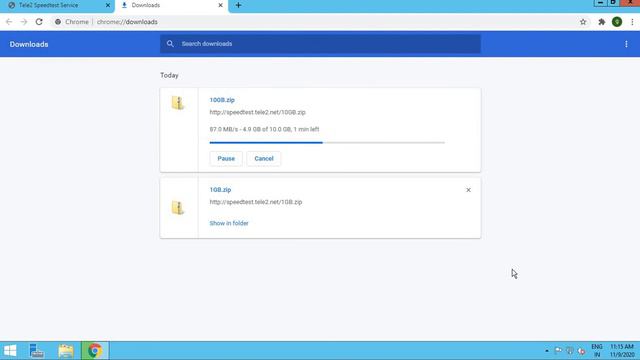The image size is (640, 360).
Task: Open Server Manager from the taskbar
Action: (37, 351)
